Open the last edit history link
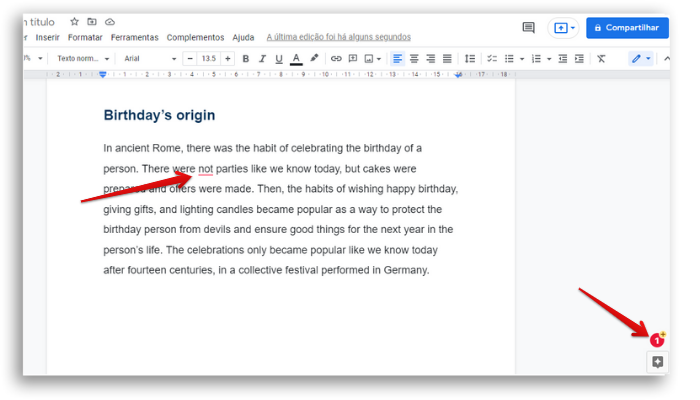The image size is (700, 400). (339, 37)
